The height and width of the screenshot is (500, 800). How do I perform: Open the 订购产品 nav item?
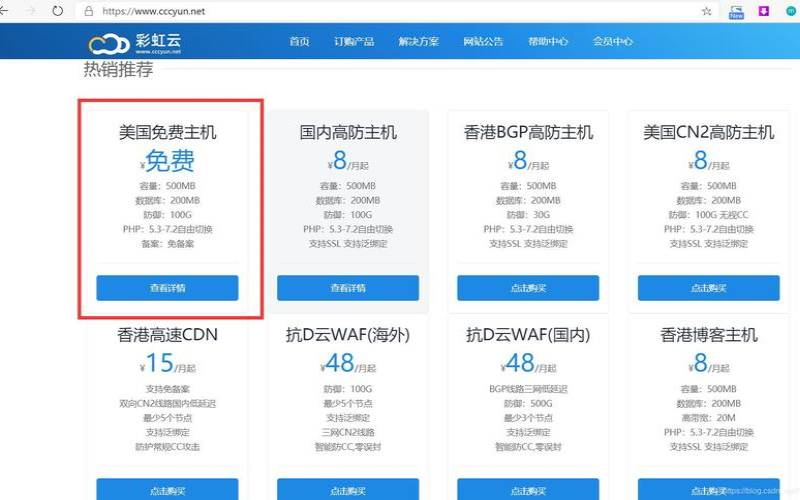(x=354, y=41)
